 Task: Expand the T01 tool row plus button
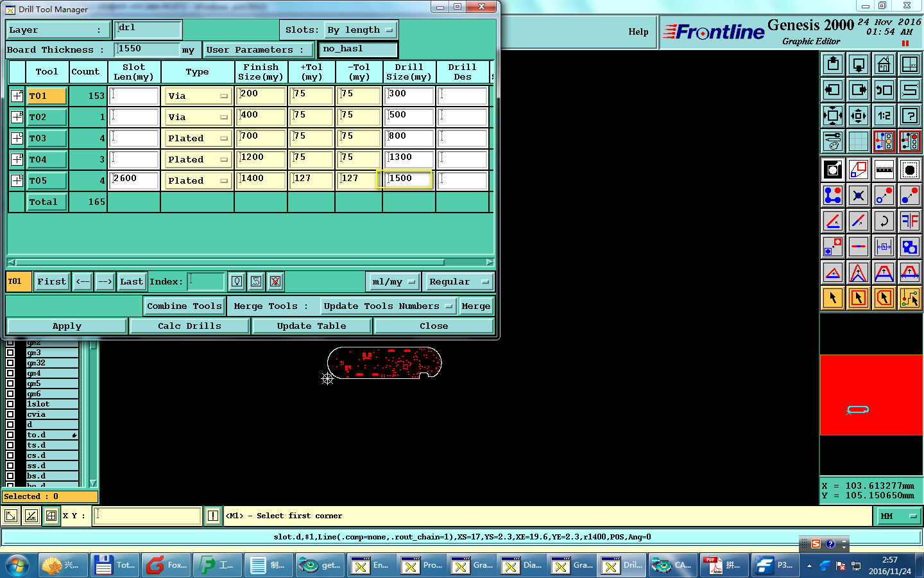click(17, 96)
